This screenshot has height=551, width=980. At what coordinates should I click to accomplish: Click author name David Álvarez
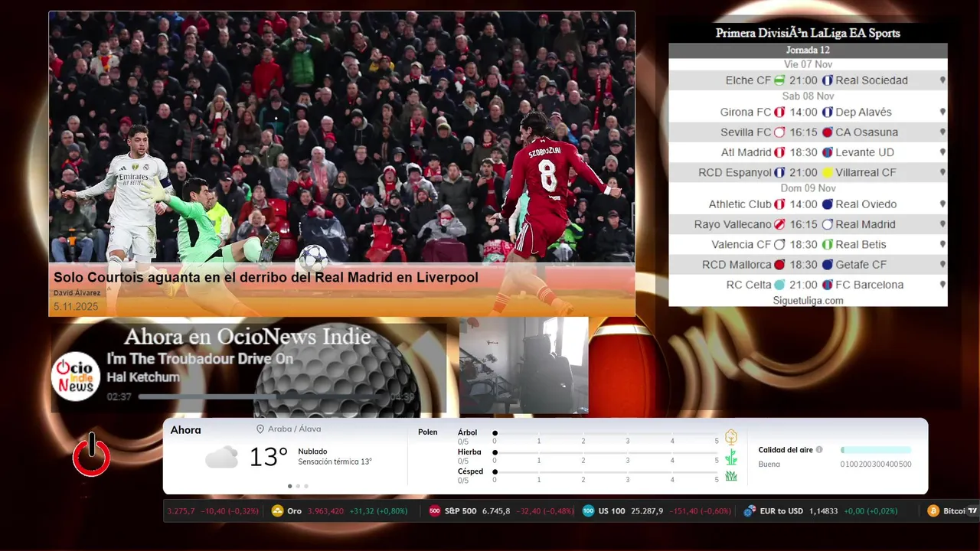point(77,293)
